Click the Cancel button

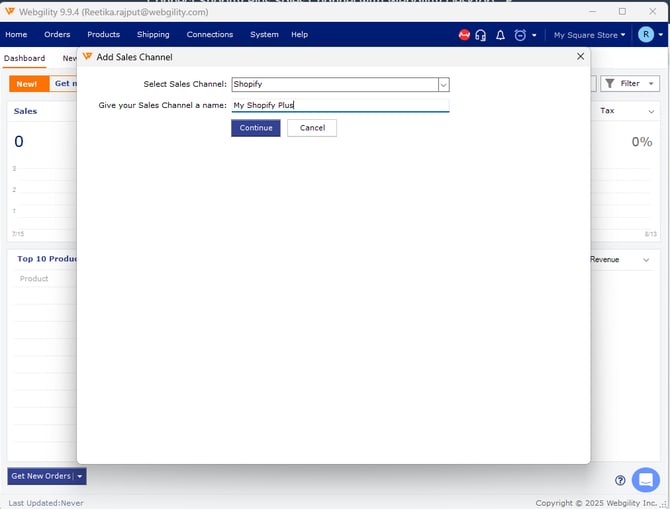pos(312,128)
